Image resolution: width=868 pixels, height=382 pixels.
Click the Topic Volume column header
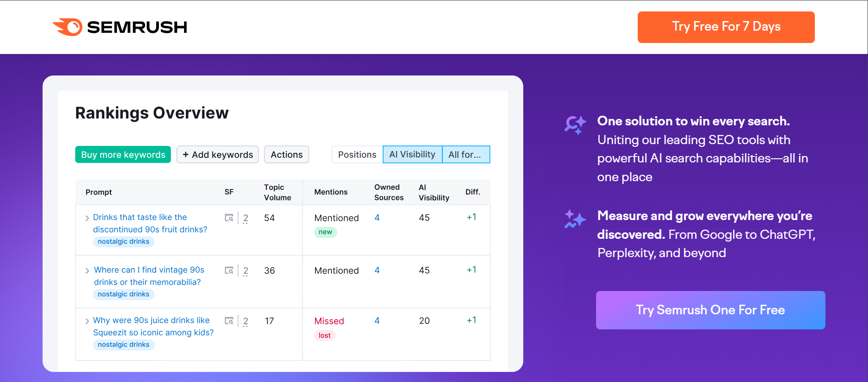(x=277, y=192)
